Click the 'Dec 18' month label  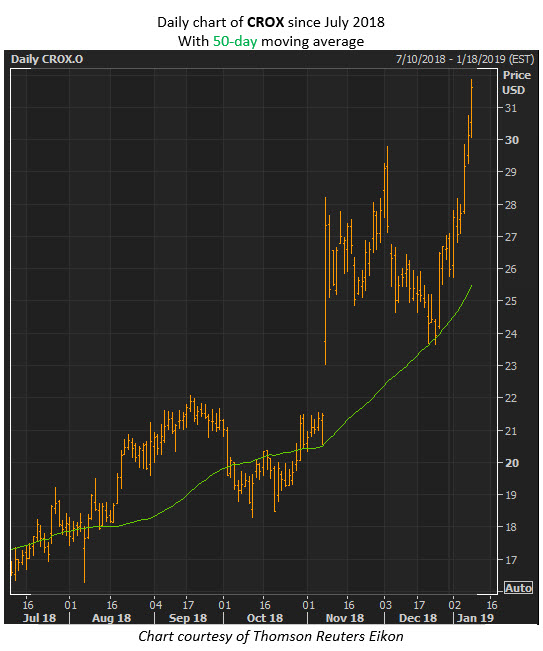click(418, 618)
